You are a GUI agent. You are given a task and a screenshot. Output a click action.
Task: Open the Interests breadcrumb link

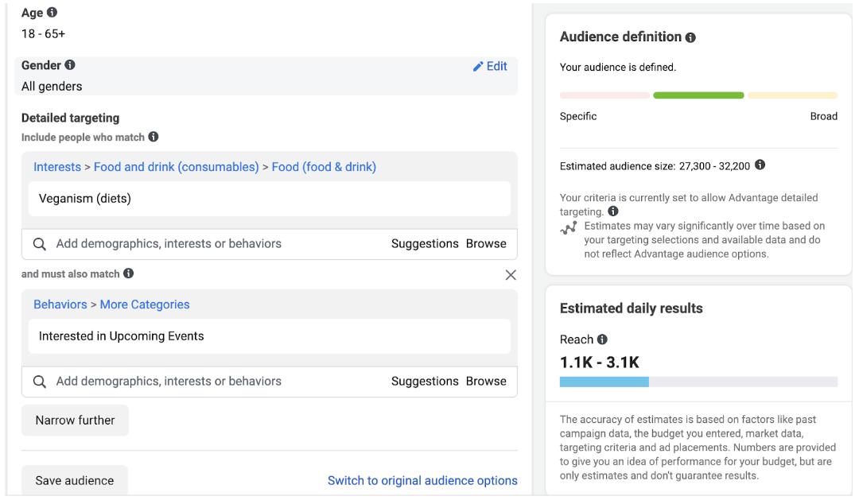coord(57,167)
